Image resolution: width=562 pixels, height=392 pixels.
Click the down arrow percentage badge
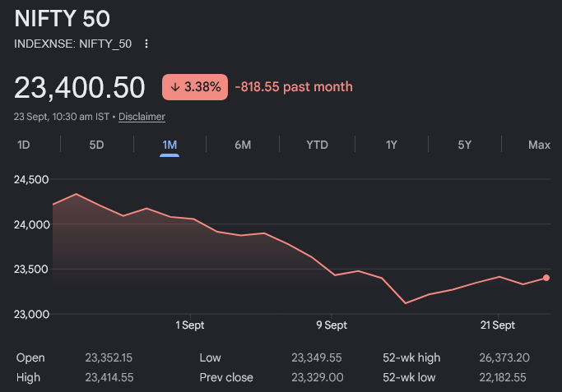pos(195,87)
